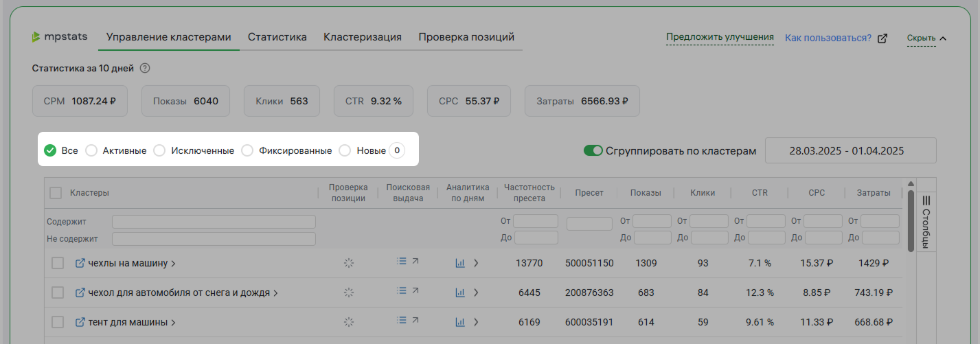Click the CPM 1087.24 ₽ stat card
The image size is (980, 344).
tap(80, 101)
